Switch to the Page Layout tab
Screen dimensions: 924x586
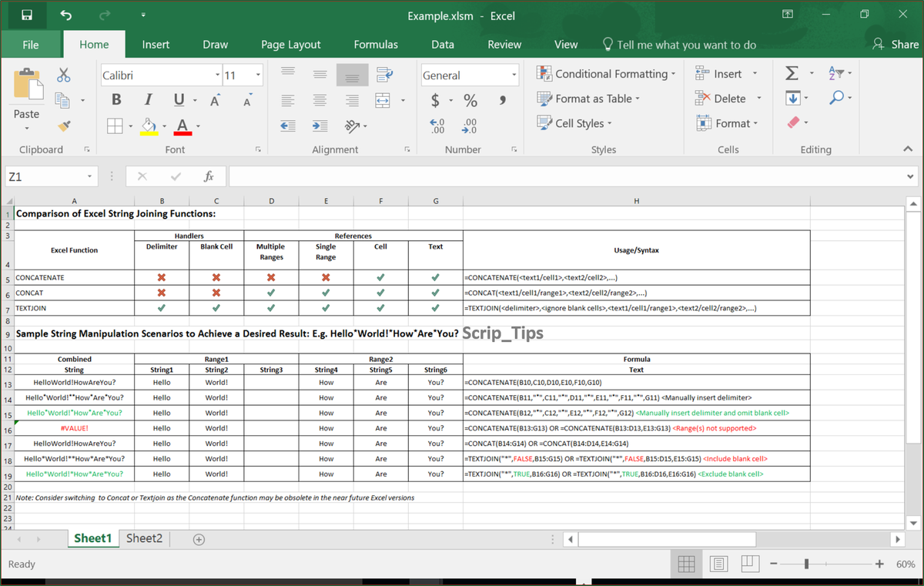pos(290,45)
